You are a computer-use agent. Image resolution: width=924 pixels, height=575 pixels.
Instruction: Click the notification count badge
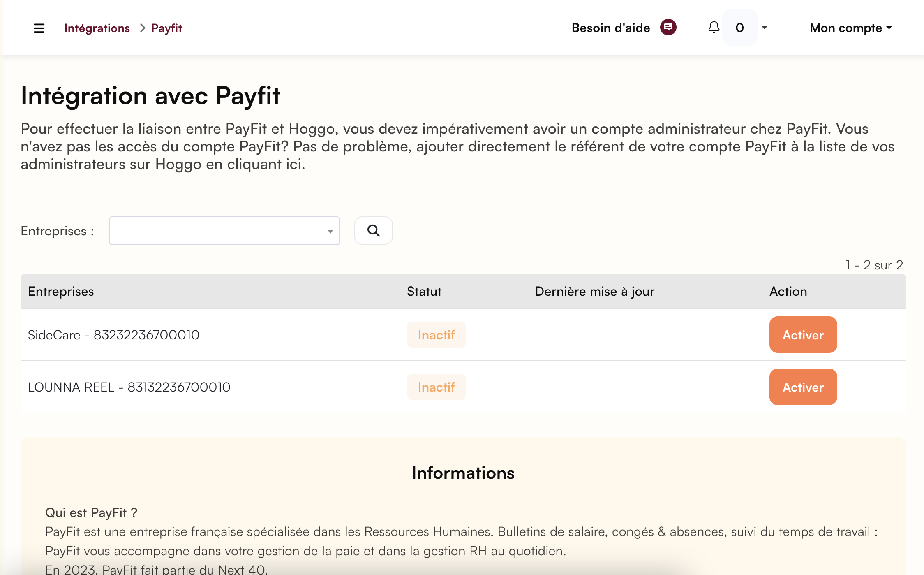739,28
